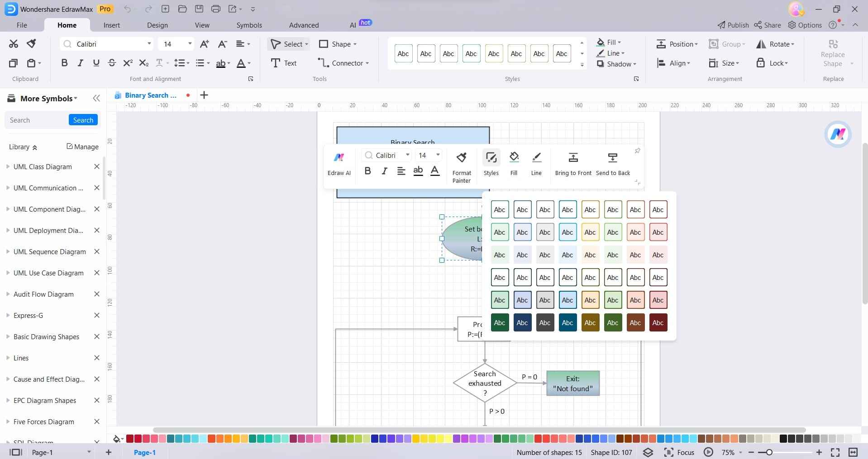Click the symbol Search input field

37,120
